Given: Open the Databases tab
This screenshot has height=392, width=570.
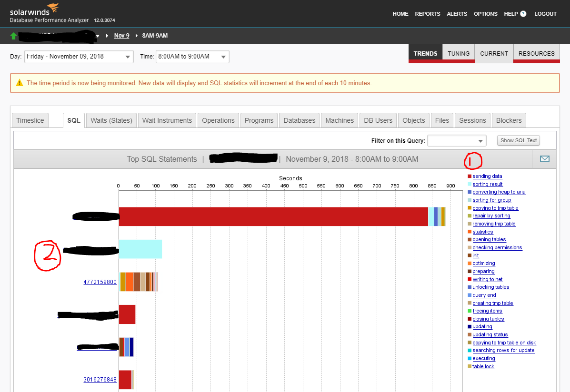Looking at the screenshot, I should [299, 120].
